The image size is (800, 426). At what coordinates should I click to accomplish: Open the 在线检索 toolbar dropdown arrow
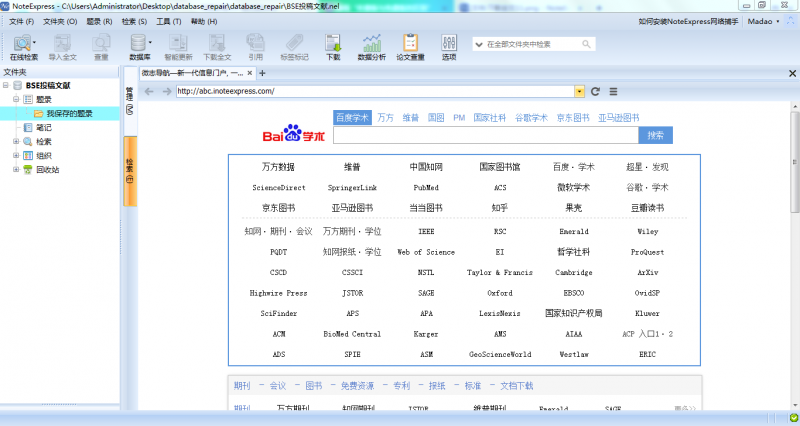[x=34, y=42]
